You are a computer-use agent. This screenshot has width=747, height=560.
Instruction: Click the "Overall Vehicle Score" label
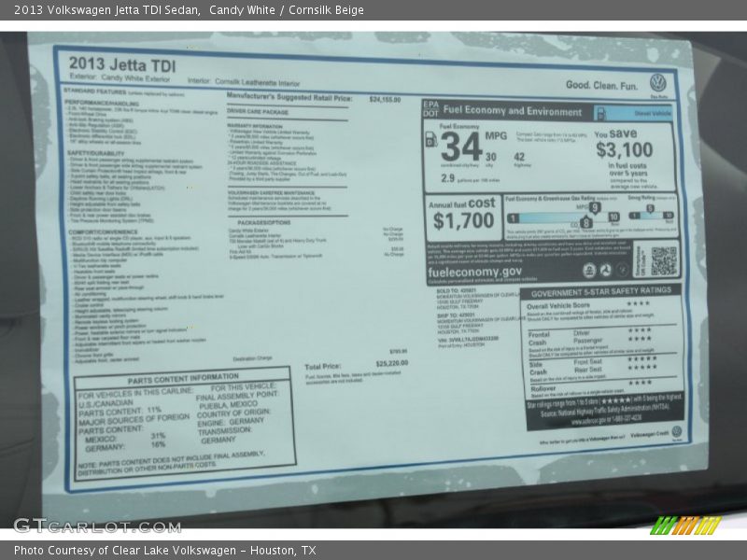pyautogui.click(x=558, y=306)
